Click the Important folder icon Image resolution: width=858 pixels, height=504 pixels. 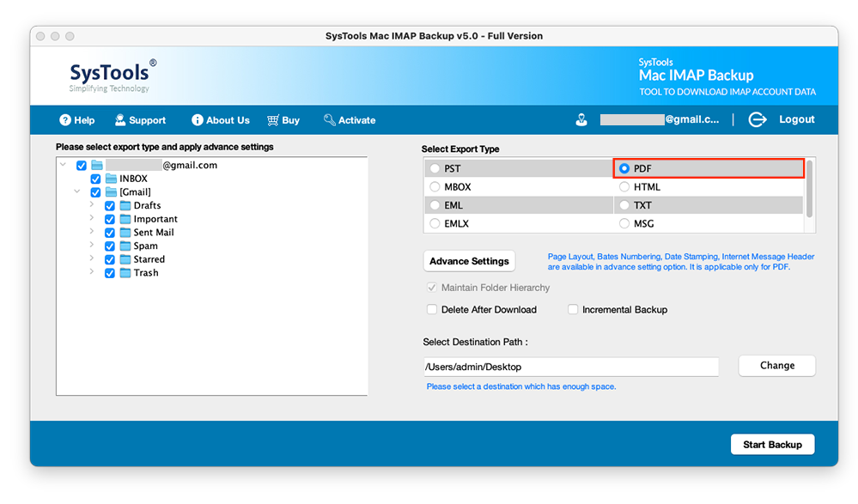(x=125, y=219)
